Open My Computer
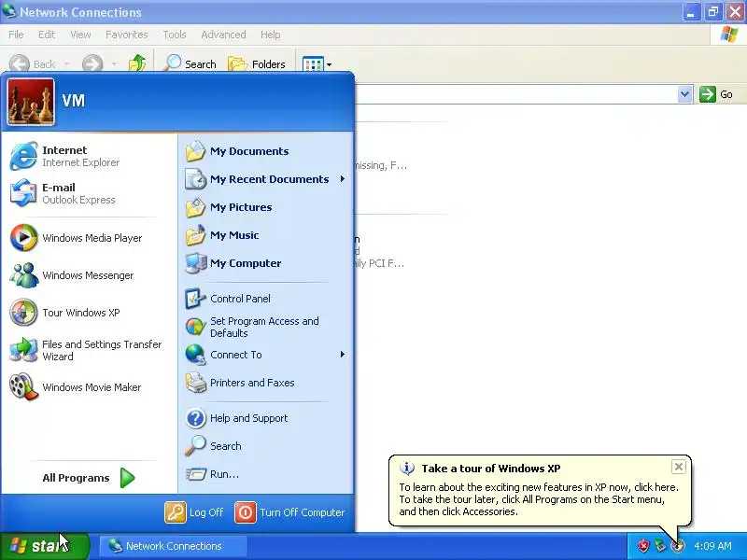 pos(265,263)
